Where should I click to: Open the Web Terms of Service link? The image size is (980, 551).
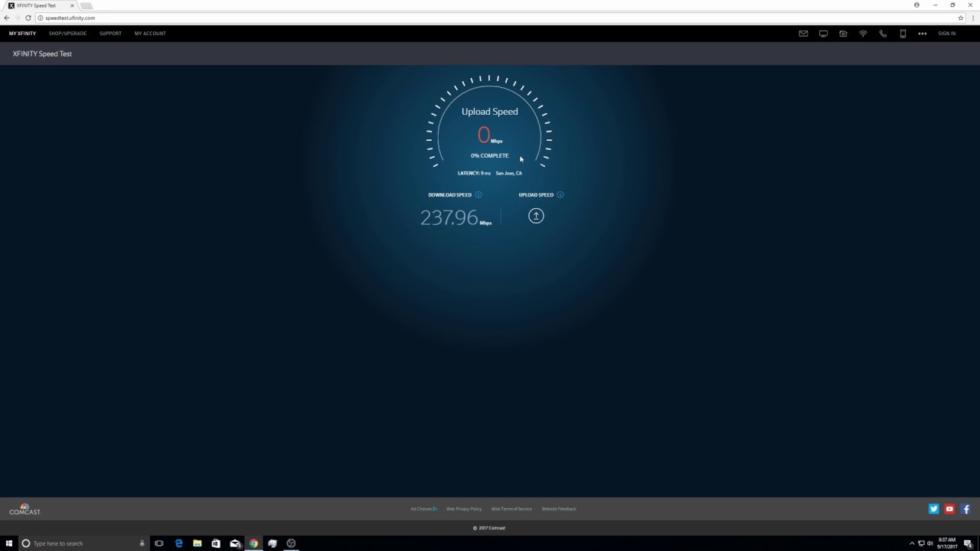[x=511, y=509]
